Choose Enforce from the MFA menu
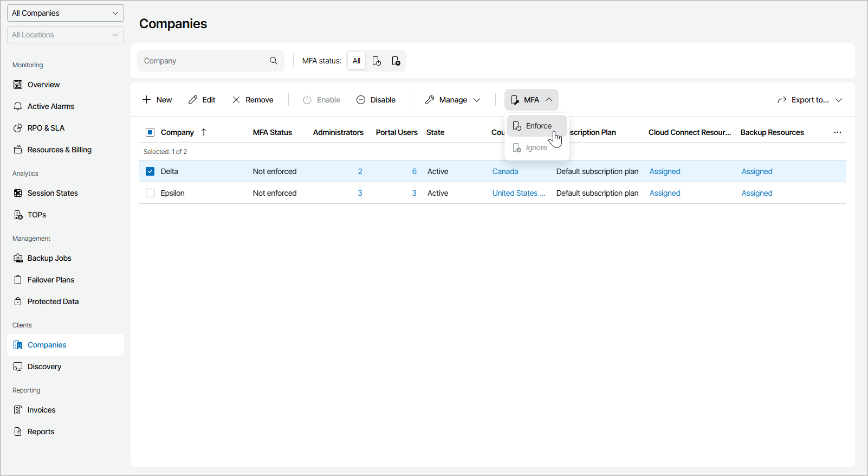 coord(537,126)
